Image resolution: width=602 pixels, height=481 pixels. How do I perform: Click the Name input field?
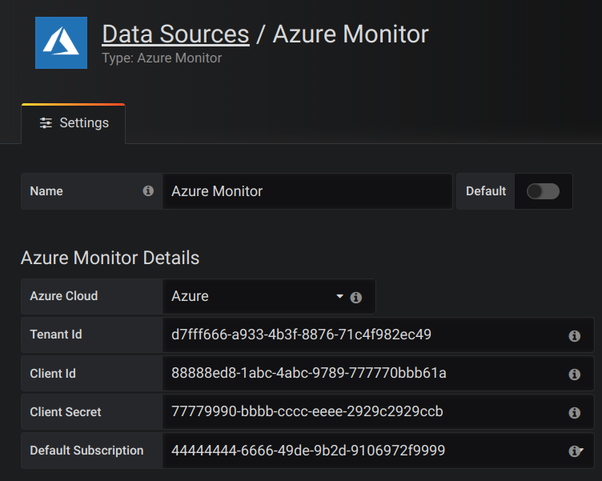point(307,191)
